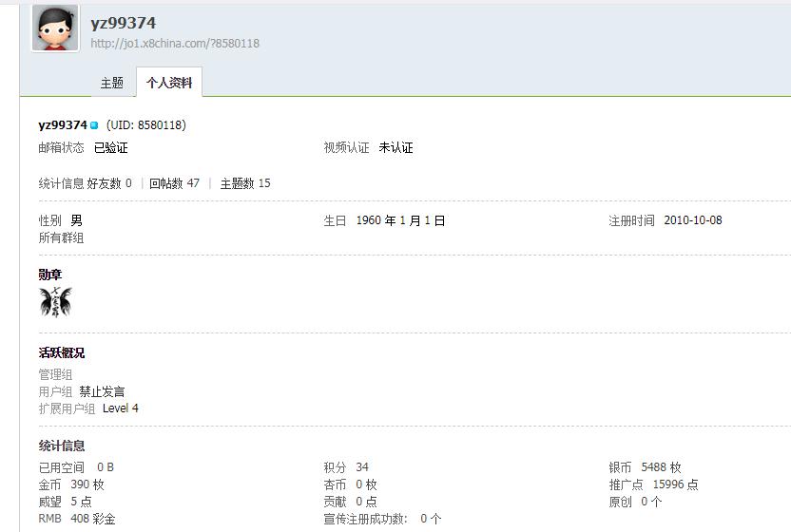Select the 个人资料 tab
The image size is (791, 532).
(x=169, y=83)
